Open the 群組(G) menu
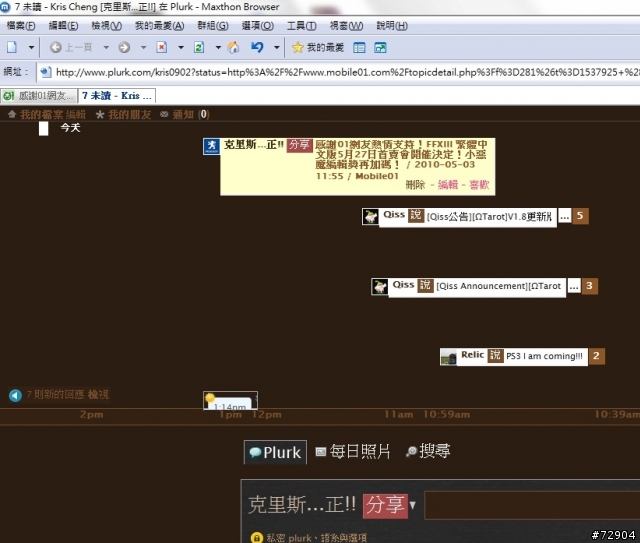Image resolution: width=640 pixels, height=543 pixels. coord(213,26)
